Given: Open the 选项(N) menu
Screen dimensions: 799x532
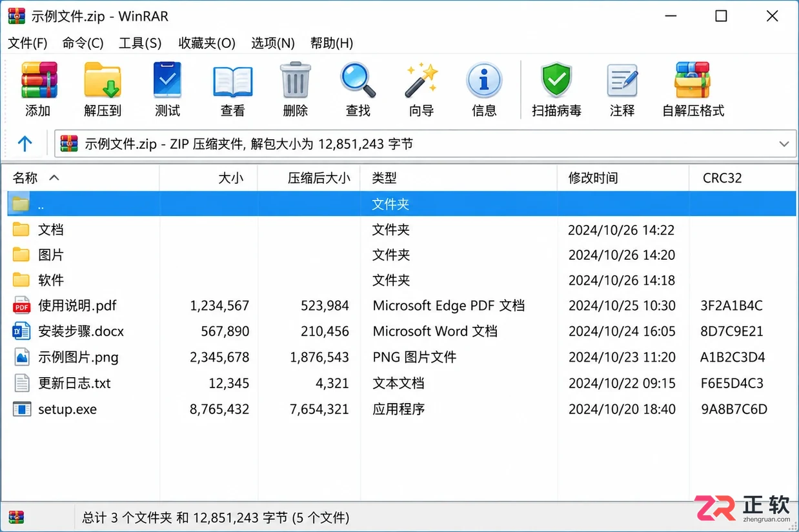Looking at the screenshot, I should tap(273, 43).
